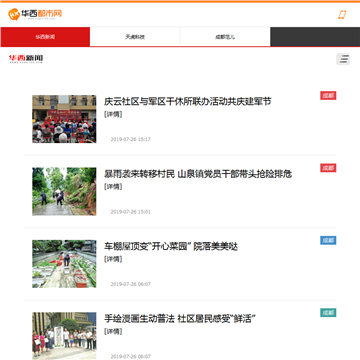Screen dimensions: 360x360
Task: Click [详情] under the 手绘漫画 article
Action: [113, 332]
